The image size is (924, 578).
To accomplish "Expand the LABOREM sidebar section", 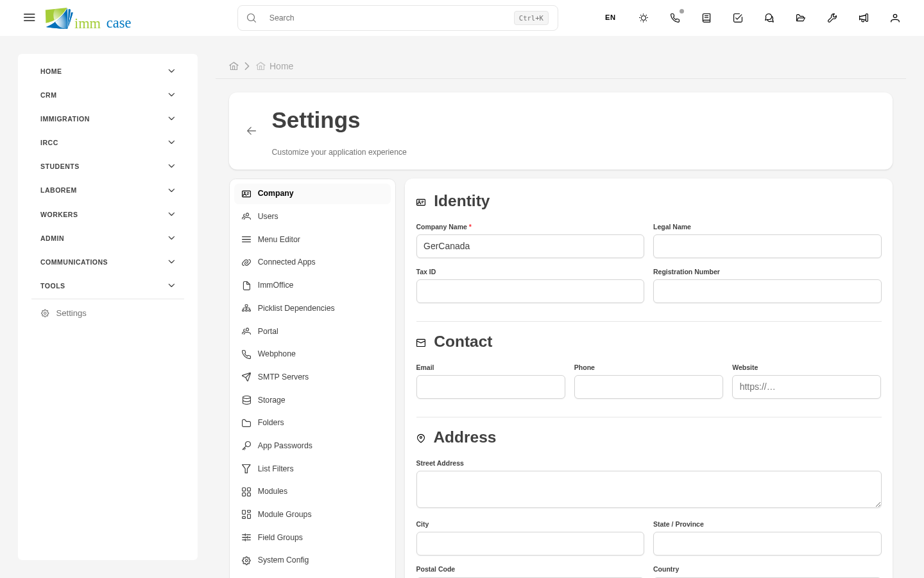I will tap(108, 190).
